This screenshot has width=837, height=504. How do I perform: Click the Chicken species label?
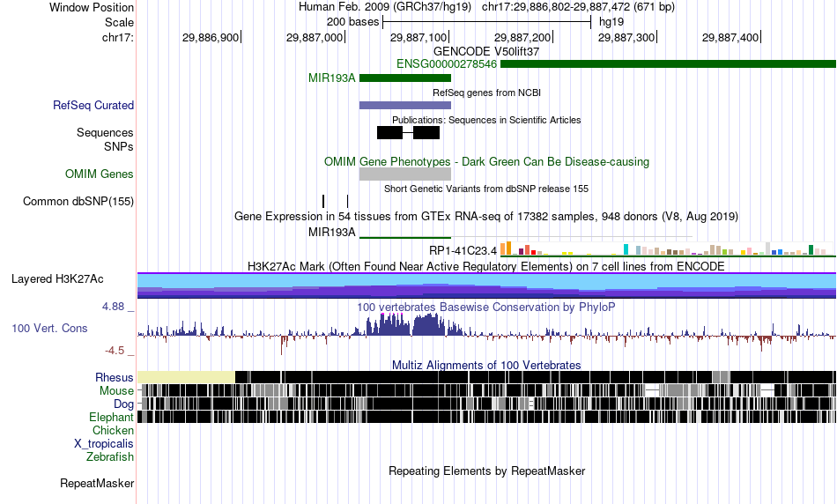(x=113, y=430)
